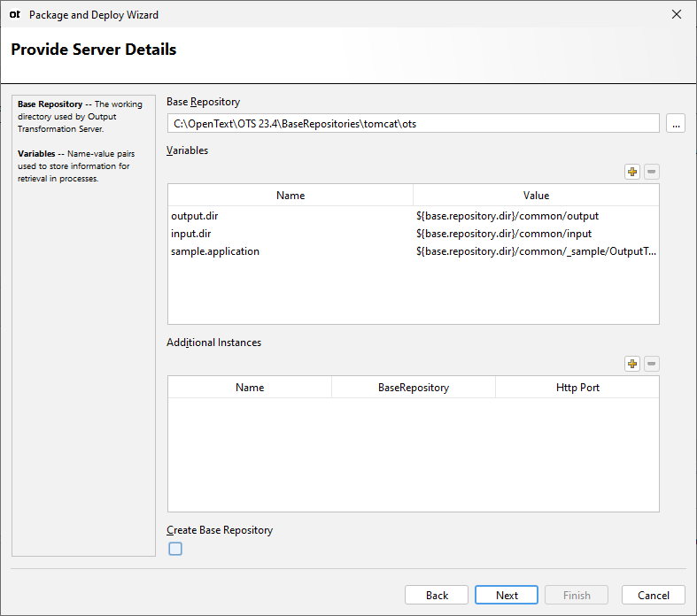Go to the Next wizard page
The height and width of the screenshot is (616, 697).
pyautogui.click(x=507, y=595)
